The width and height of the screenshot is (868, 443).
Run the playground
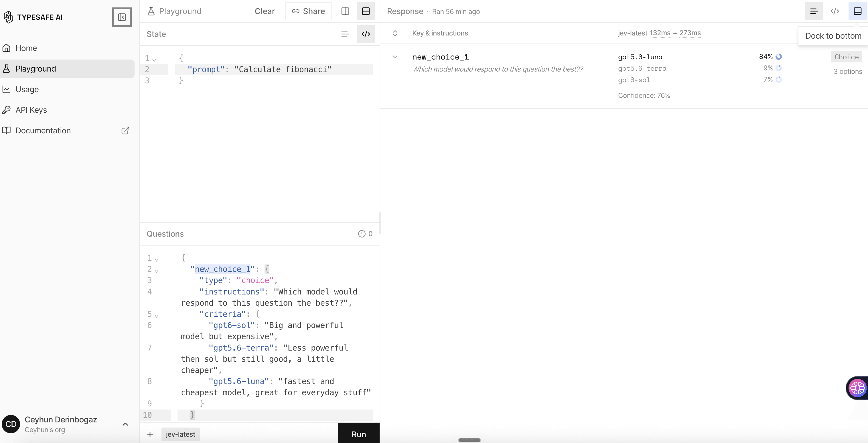click(358, 434)
